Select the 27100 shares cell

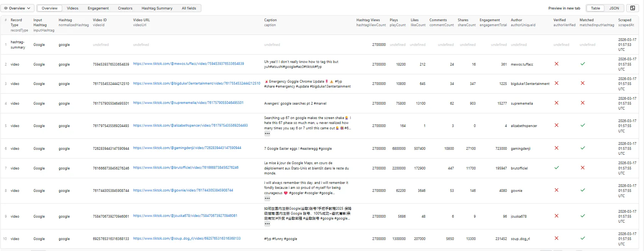(471, 149)
